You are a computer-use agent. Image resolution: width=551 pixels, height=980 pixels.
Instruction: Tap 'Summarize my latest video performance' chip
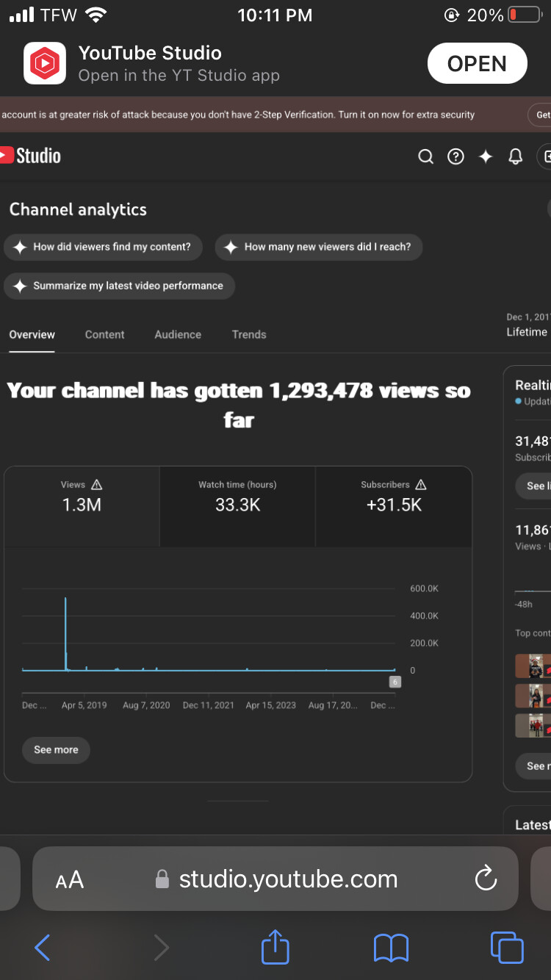click(119, 286)
